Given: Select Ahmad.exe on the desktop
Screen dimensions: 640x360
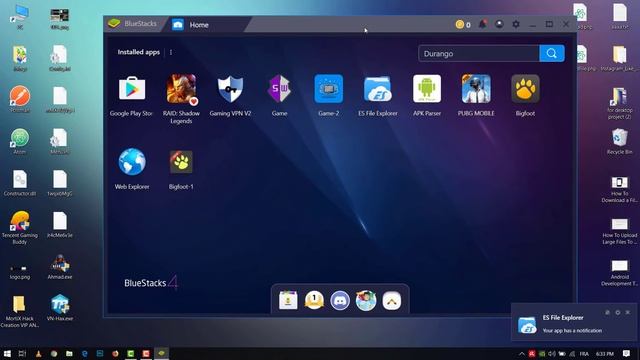Looking at the screenshot, I should tap(60, 267).
